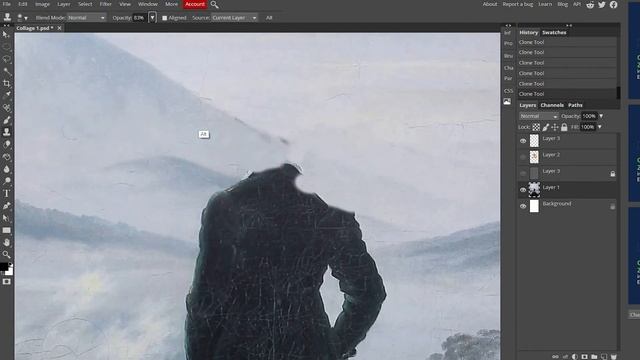Toggle lock position cross-arrows icon

click(x=555, y=127)
